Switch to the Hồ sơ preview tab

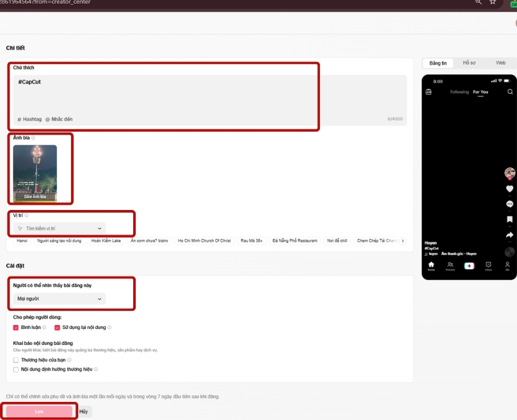[469, 63]
